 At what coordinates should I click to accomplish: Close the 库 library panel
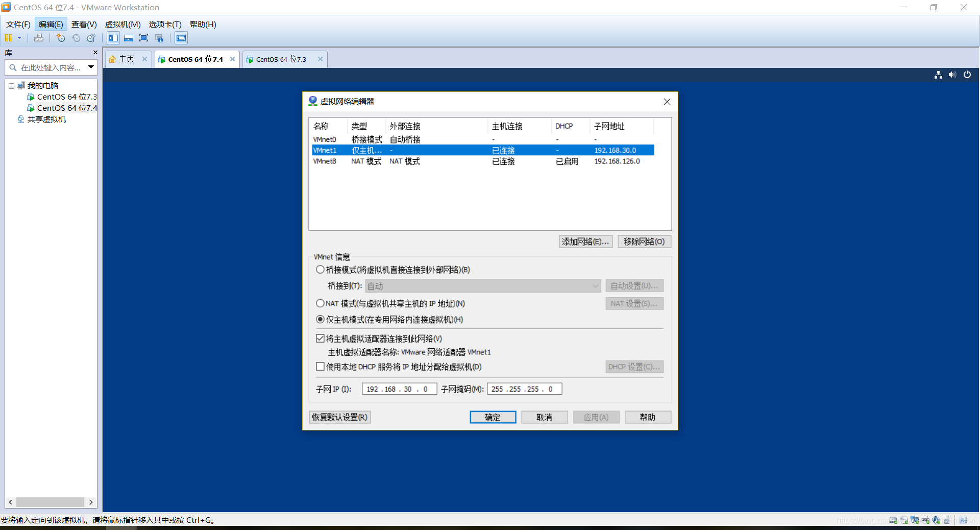coord(95,53)
